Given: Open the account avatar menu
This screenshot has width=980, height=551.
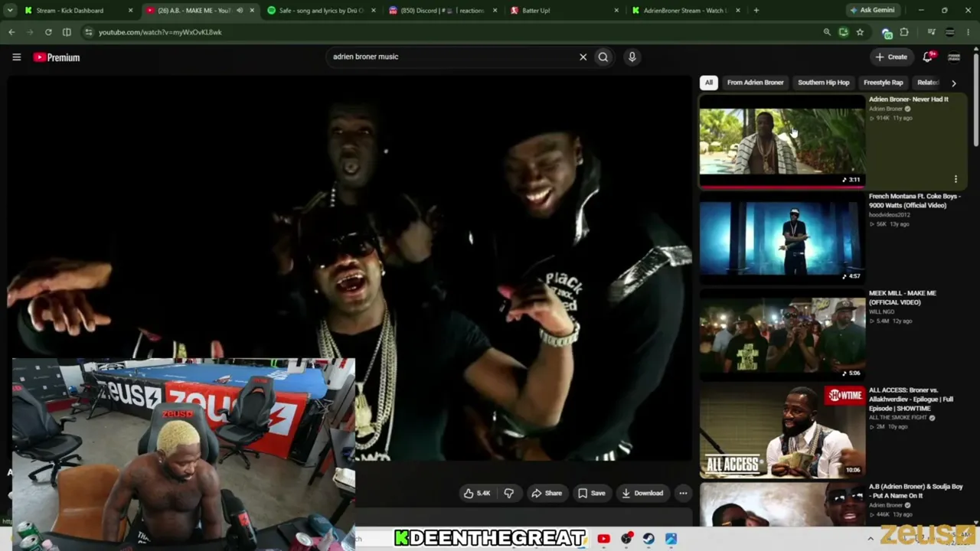Looking at the screenshot, I should point(954,57).
